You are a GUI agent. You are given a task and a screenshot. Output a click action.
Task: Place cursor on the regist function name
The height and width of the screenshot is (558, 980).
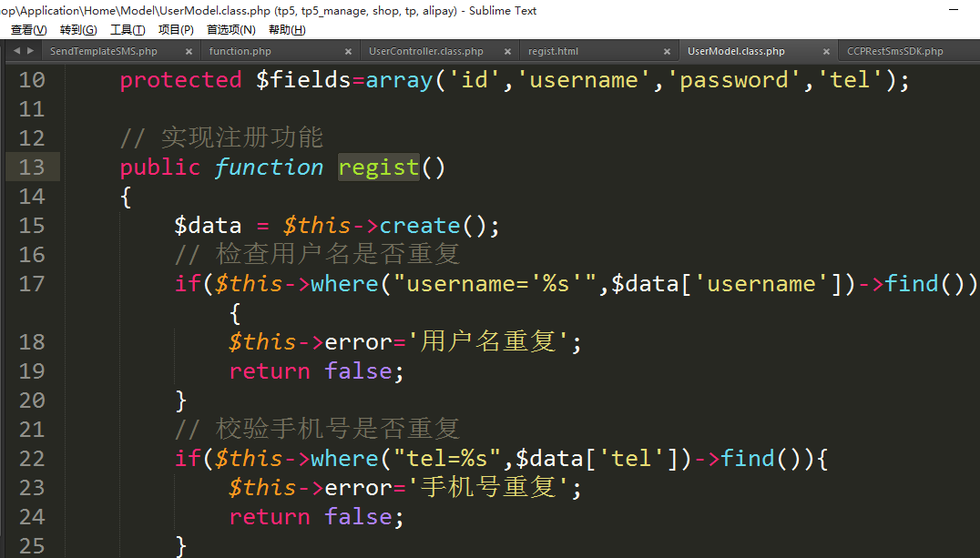coord(378,167)
